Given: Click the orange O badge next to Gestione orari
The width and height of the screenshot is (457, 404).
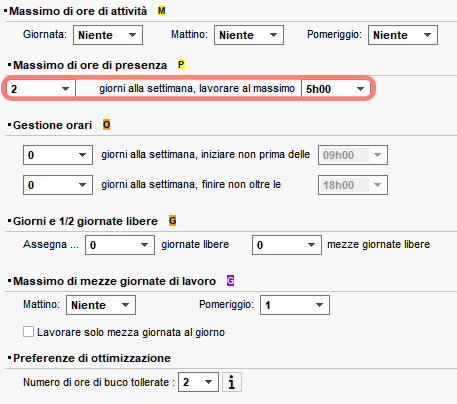Looking at the screenshot, I should coord(106,125).
